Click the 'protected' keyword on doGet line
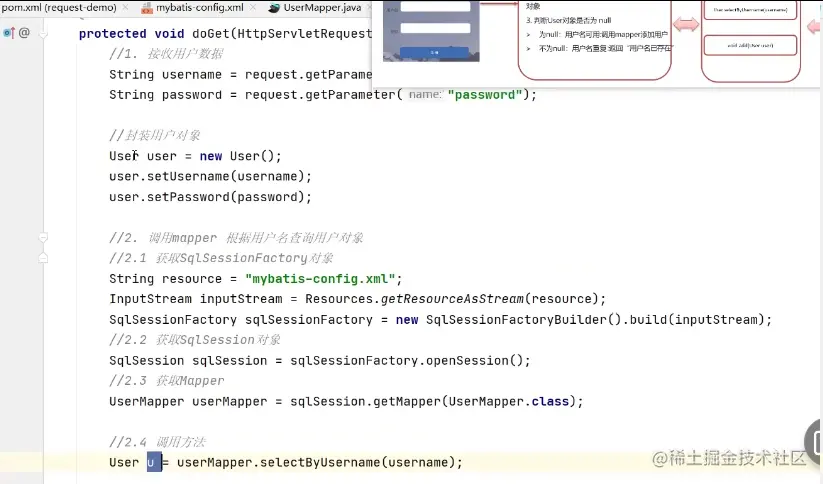 tap(112, 34)
